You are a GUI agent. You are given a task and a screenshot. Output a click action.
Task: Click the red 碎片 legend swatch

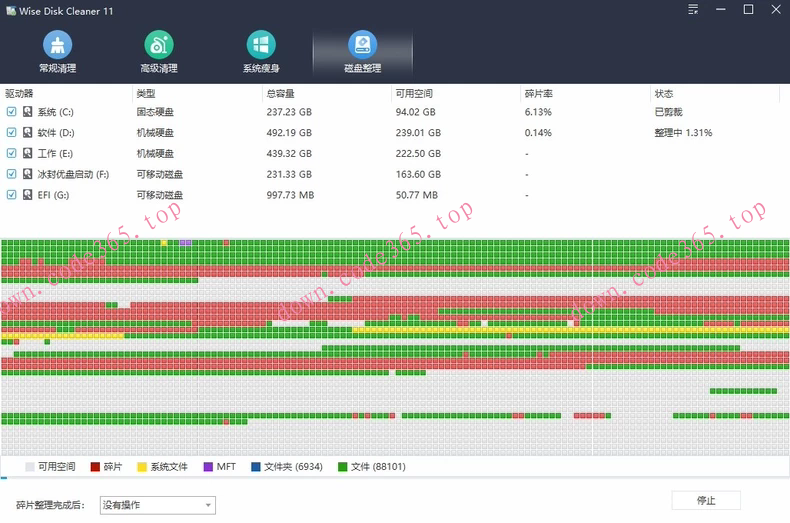pos(95,467)
